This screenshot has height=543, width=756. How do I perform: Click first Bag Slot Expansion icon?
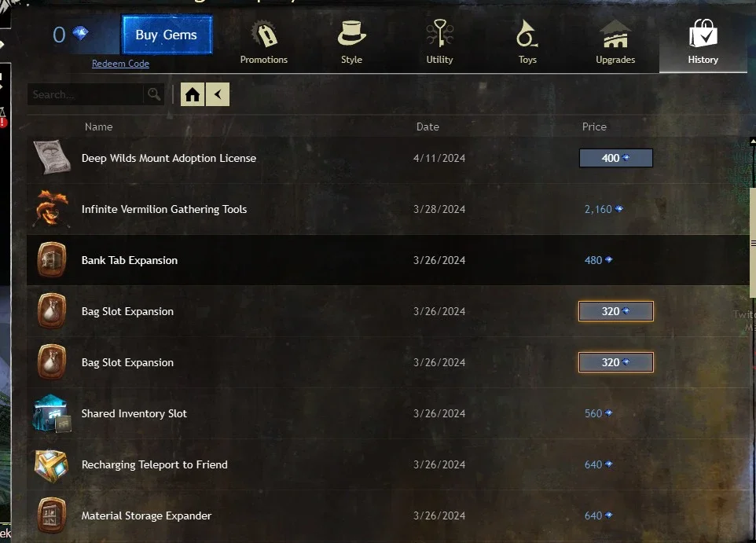click(x=52, y=310)
